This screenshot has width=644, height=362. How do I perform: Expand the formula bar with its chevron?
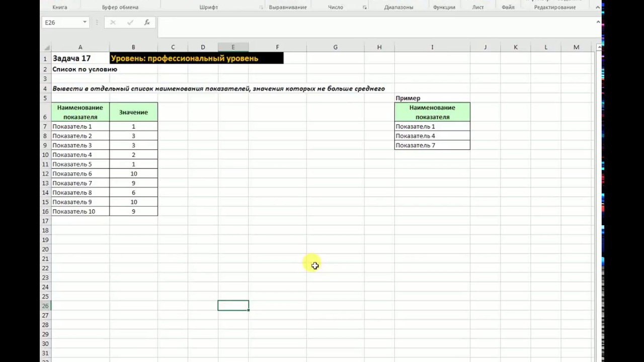pos(598,22)
